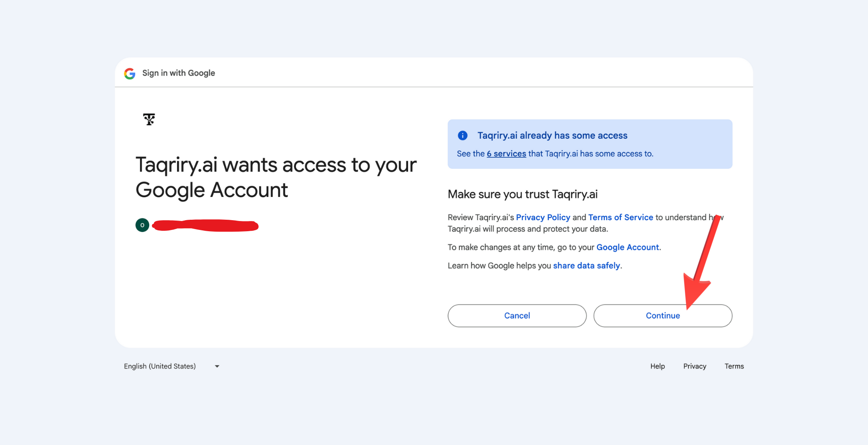Open the Google Account settings link
The image size is (868, 445).
tap(627, 247)
